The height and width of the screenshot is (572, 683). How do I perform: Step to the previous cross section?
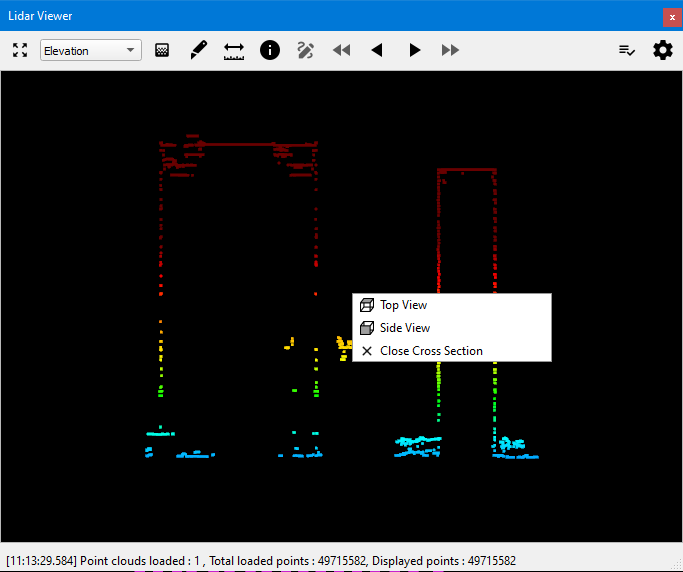tap(377, 50)
